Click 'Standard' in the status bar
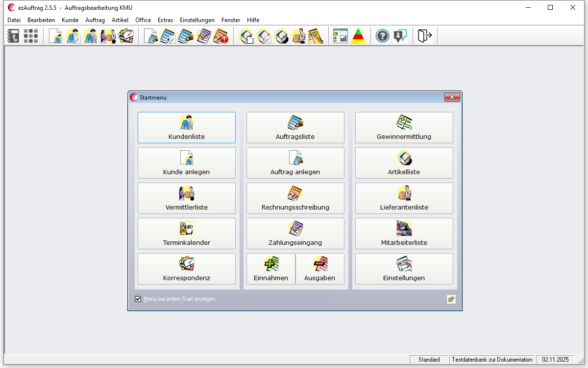 429,360
